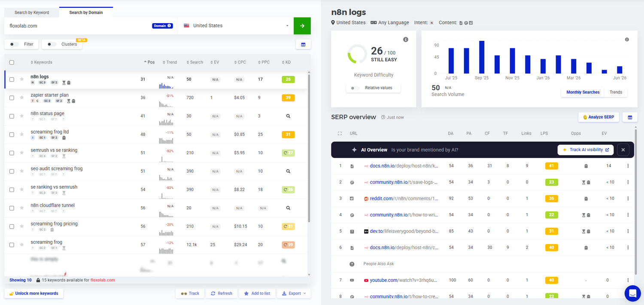Run the search with green arrow button

point(302,26)
